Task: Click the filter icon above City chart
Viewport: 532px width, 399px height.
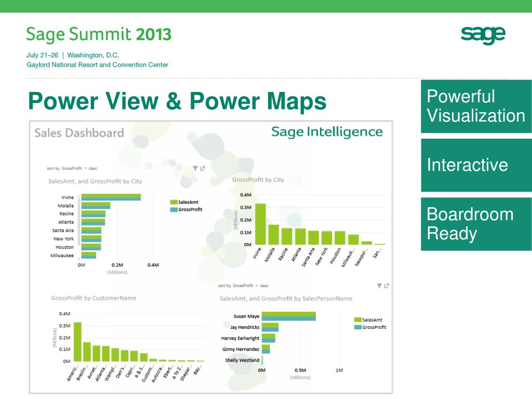Action: (195, 168)
